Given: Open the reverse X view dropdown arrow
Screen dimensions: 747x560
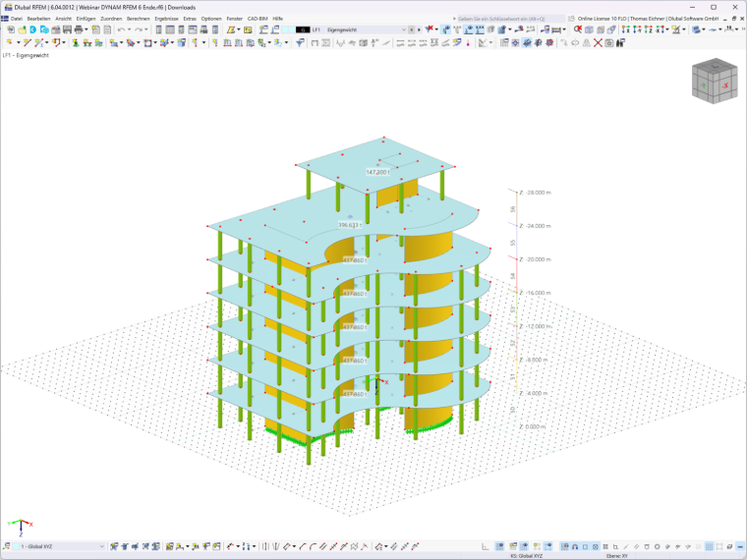Looking at the screenshot, I should pos(667,29).
